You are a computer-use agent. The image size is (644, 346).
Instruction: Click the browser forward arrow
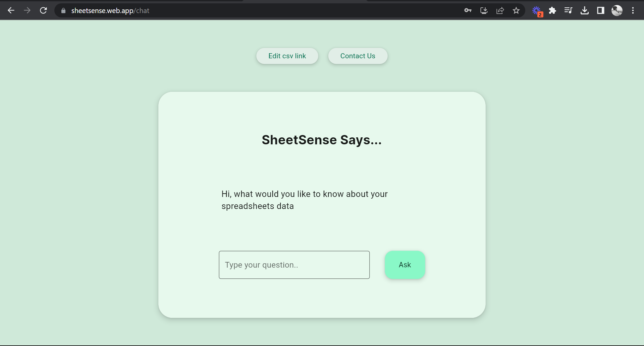[27, 10]
